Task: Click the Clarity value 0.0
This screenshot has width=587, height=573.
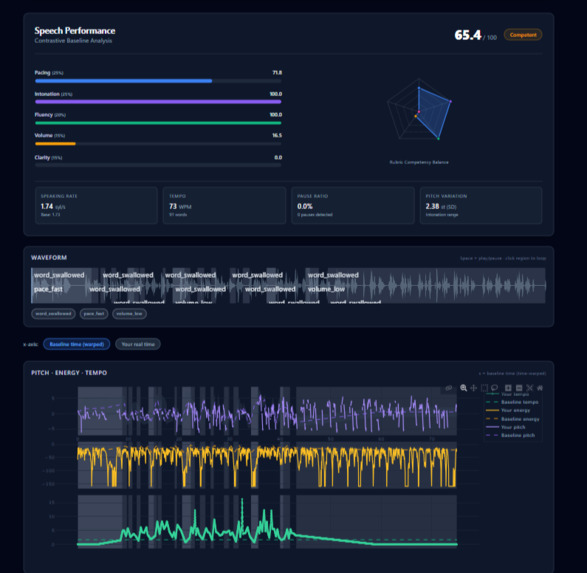Action: pos(278,158)
